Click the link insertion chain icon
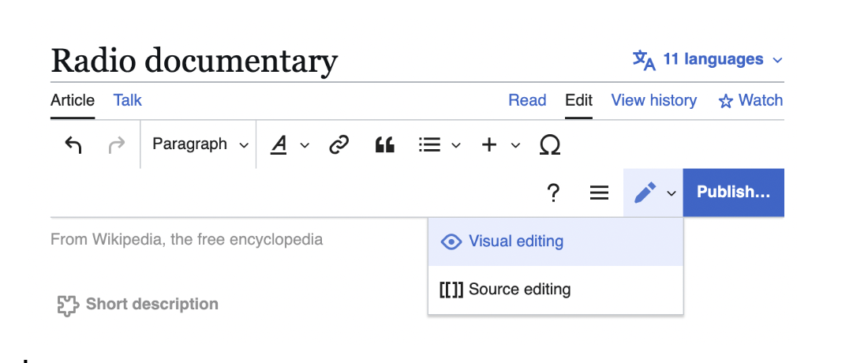Screen dimensions: 868x363 click(339, 145)
